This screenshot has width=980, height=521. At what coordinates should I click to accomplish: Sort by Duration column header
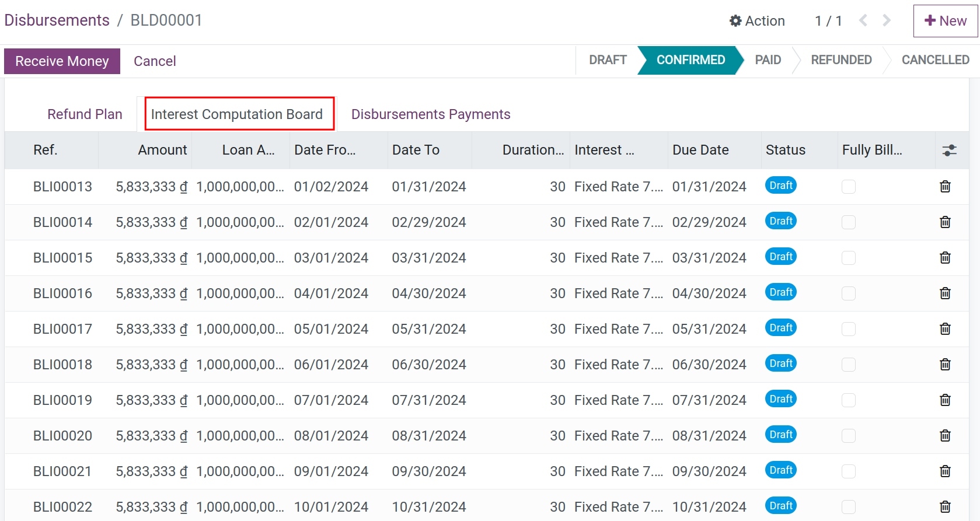pos(521,151)
